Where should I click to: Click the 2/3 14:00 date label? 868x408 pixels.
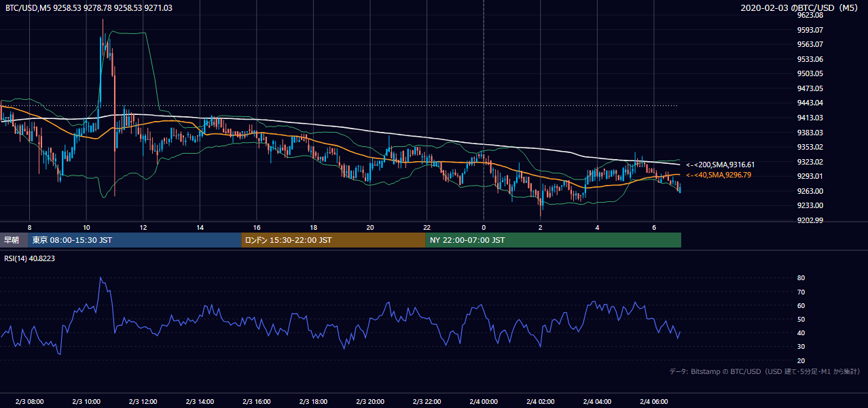200,402
